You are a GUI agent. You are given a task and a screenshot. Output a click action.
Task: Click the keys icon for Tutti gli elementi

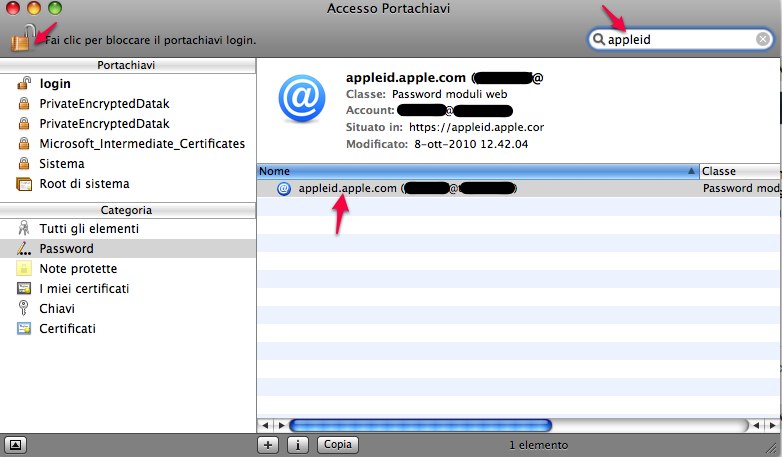point(23,228)
